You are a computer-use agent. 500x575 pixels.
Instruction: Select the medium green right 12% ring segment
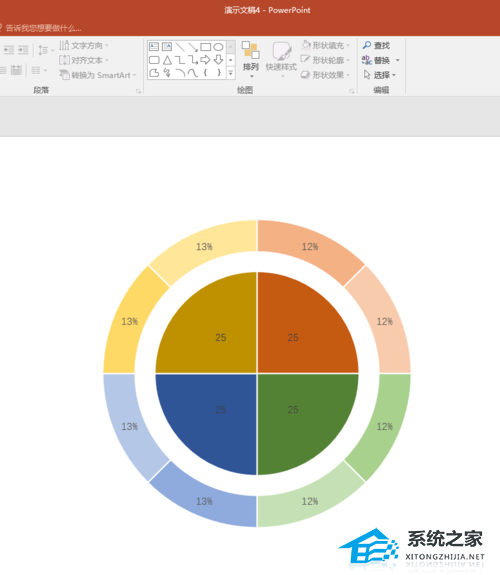coord(384,426)
